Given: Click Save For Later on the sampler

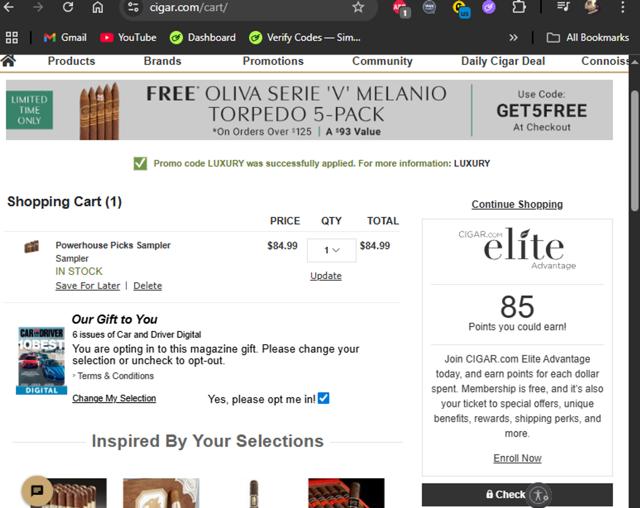Looking at the screenshot, I should (x=88, y=286).
